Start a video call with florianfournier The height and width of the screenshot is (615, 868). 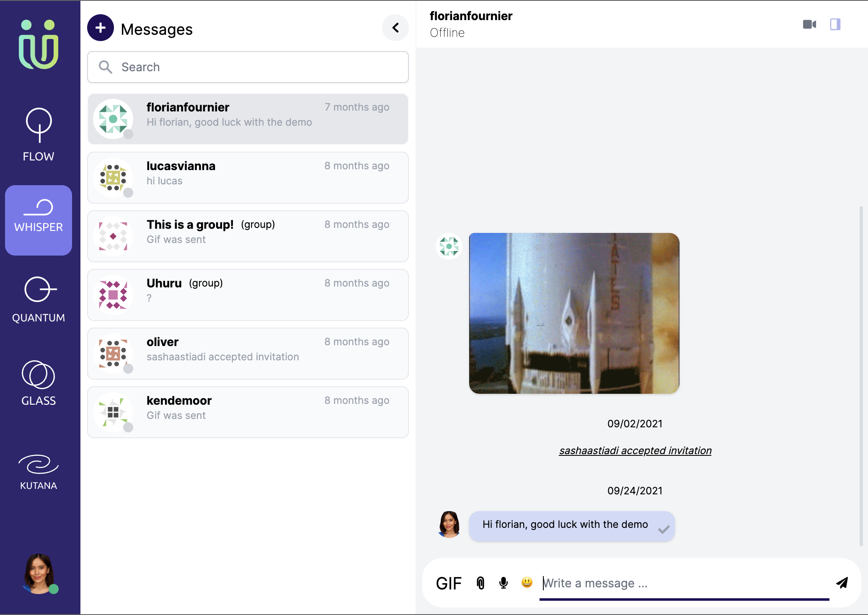click(x=809, y=24)
